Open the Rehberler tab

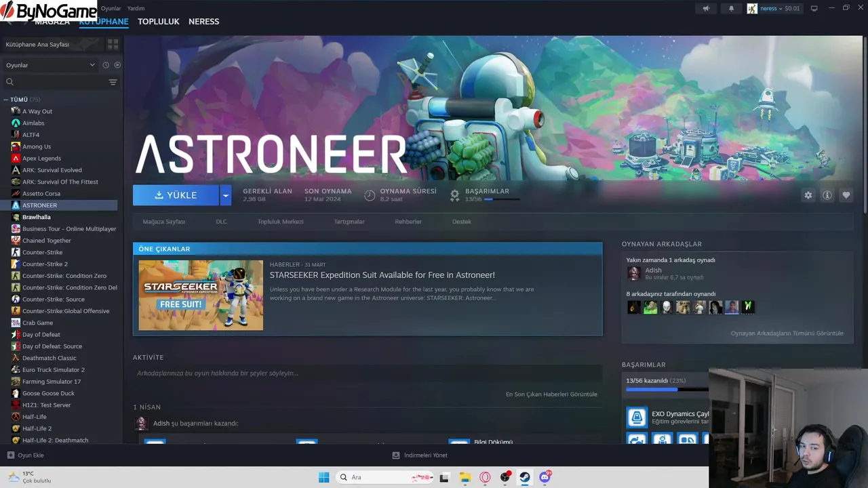coord(408,222)
